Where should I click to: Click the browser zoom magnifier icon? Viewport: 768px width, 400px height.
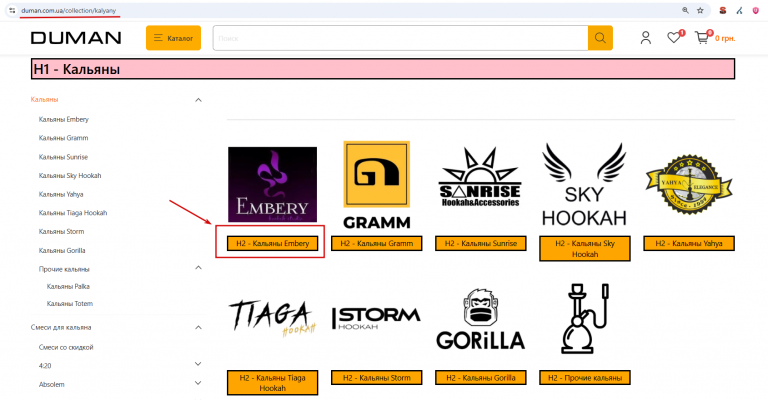[685, 10]
